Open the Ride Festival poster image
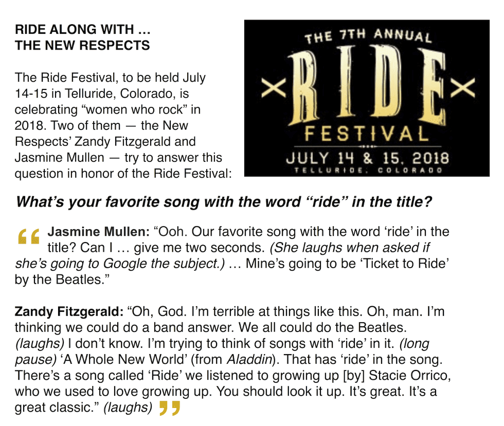504x426 pixels. 367,98
